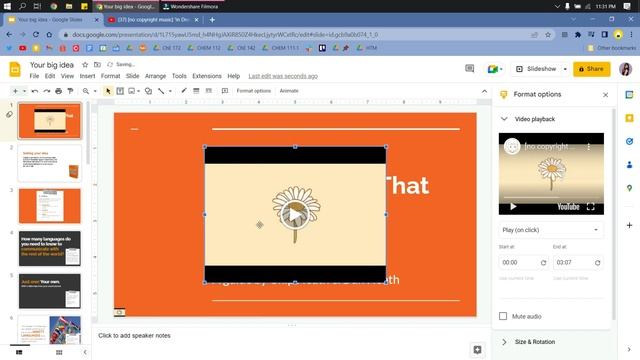Open the Slide menu
Image resolution: width=640 pixels, height=360 pixels.
coord(133,76)
